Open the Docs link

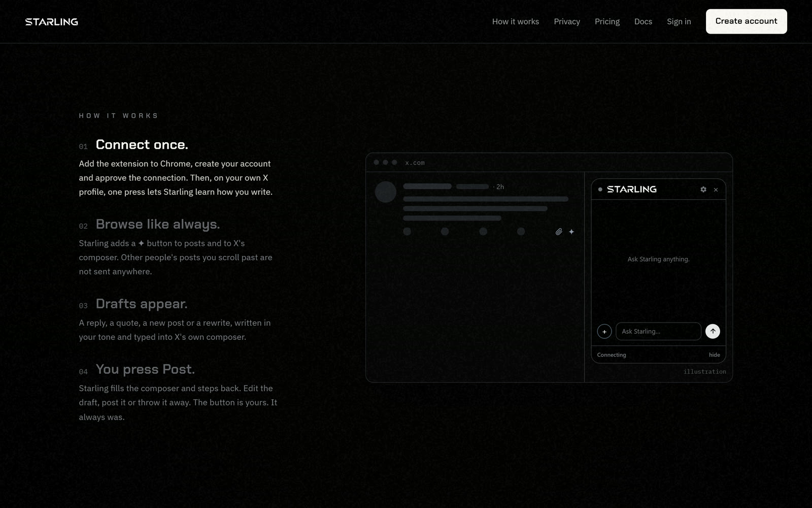tap(643, 21)
